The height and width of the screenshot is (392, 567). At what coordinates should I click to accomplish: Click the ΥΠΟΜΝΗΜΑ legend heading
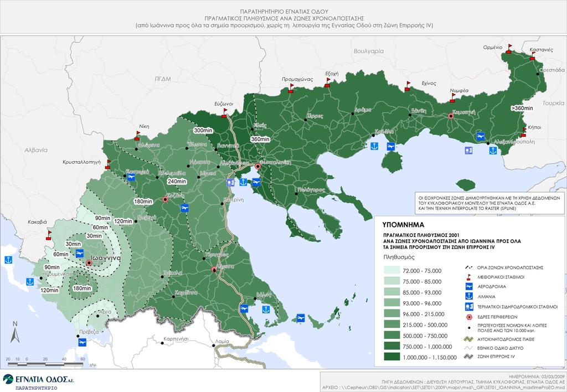click(403, 225)
